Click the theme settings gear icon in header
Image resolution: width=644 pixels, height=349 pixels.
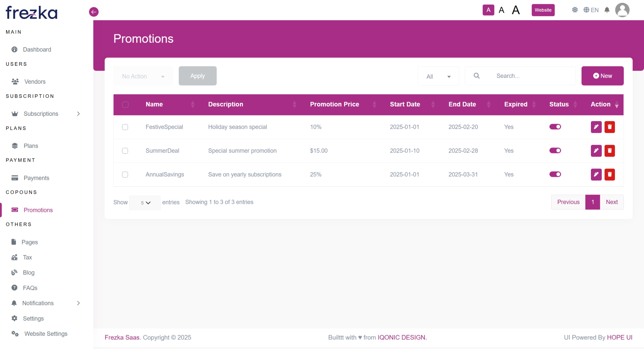(x=575, y=10)
